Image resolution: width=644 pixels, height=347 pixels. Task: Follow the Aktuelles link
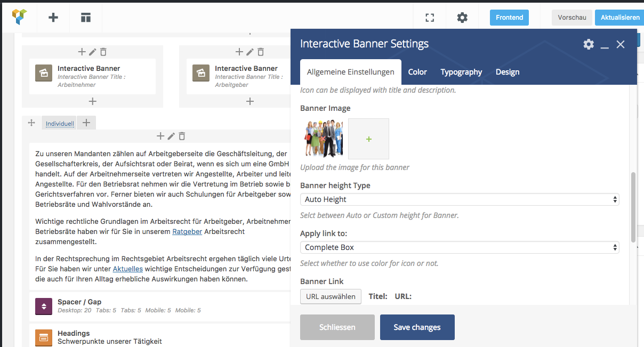128,269
